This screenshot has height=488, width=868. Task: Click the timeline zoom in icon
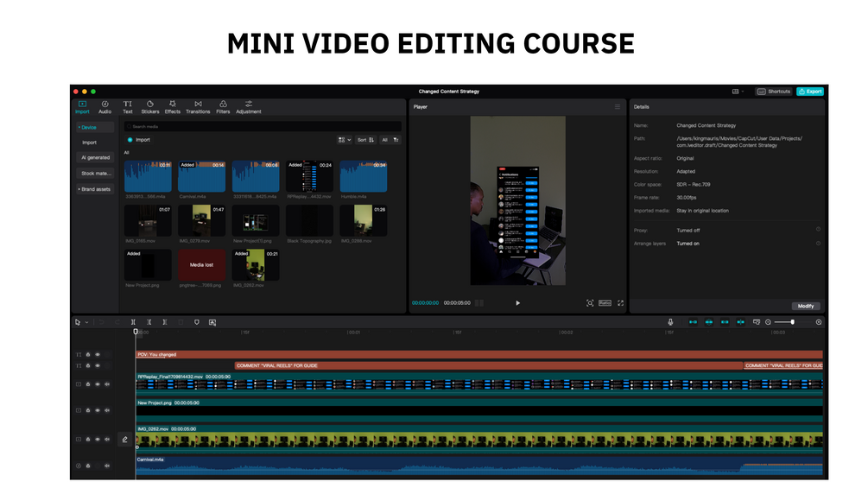point(819,322)
